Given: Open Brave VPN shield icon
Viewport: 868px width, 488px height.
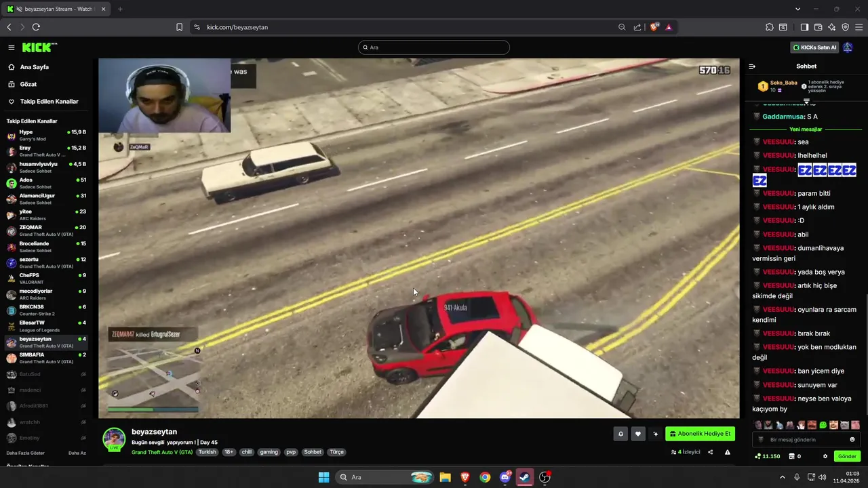Looking at the screenshot, I should coord(845,27).
